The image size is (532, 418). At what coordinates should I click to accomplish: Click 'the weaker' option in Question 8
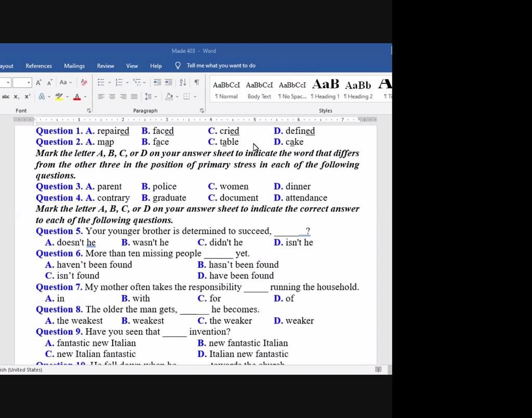[x=231, y=321]
